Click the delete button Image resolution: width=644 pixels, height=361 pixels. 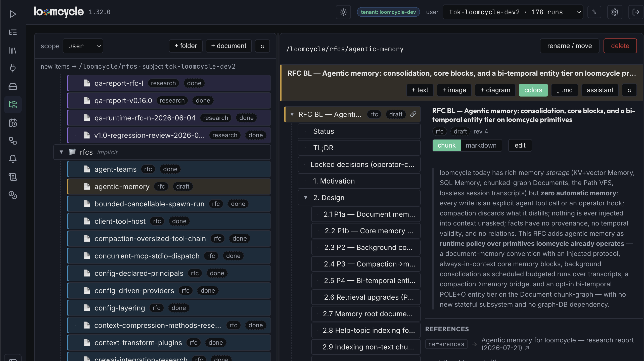pos(620,46)
